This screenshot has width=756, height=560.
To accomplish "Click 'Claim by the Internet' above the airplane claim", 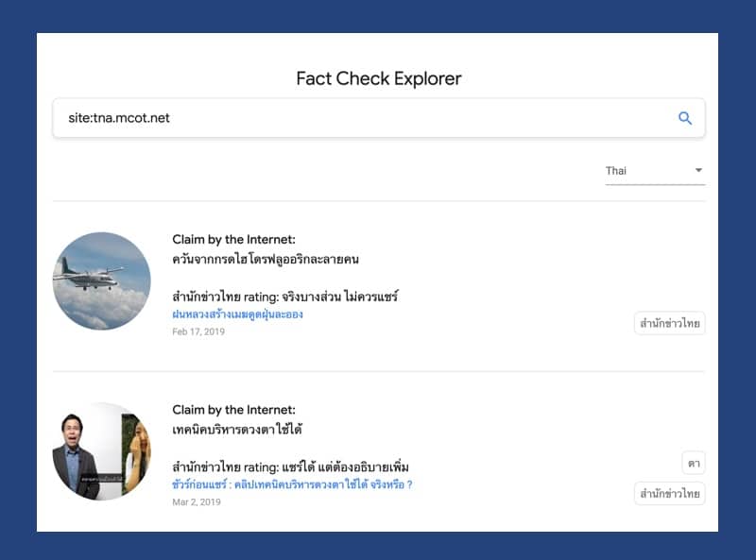I will click(233, 240).
